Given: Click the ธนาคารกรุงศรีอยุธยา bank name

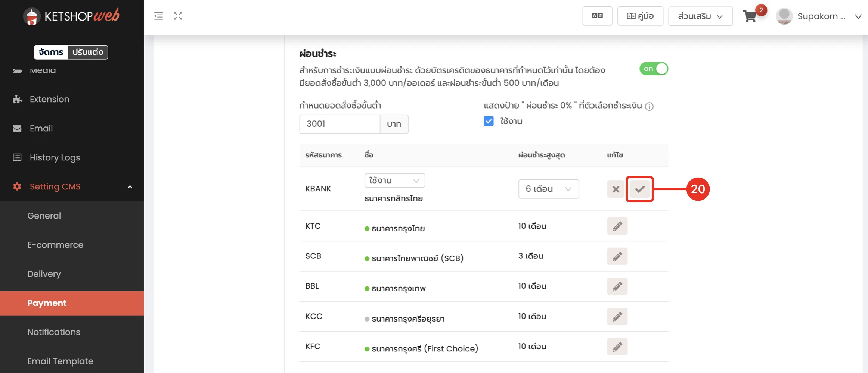Looking at the screenshot, I should pyautogui.click(x=408, y=319).
